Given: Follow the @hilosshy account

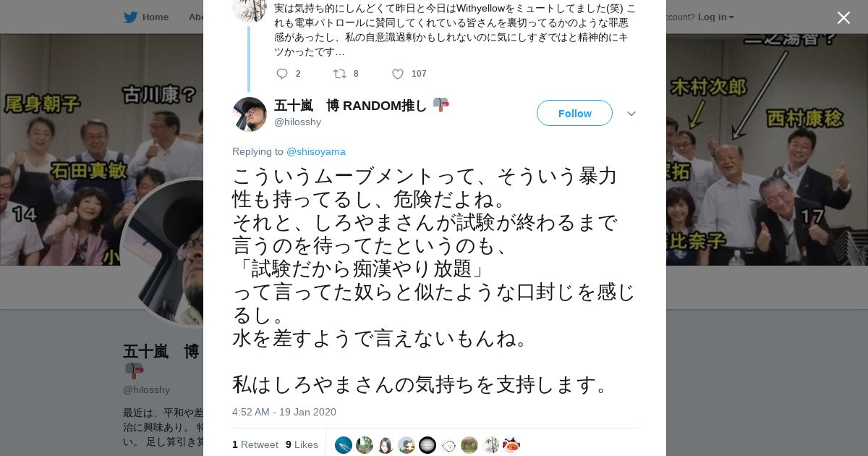Looking at the screenshot, I should (x=574, y=113).
